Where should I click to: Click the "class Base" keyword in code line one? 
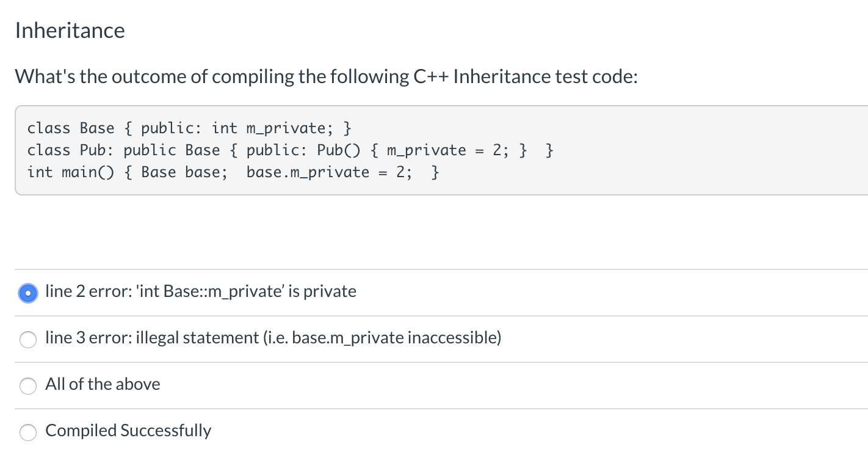71,128
